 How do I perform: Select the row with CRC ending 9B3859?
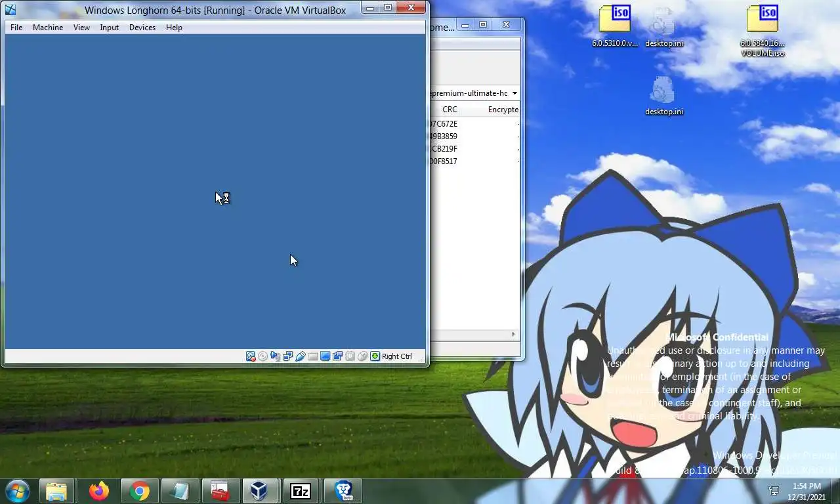point(475,136)
